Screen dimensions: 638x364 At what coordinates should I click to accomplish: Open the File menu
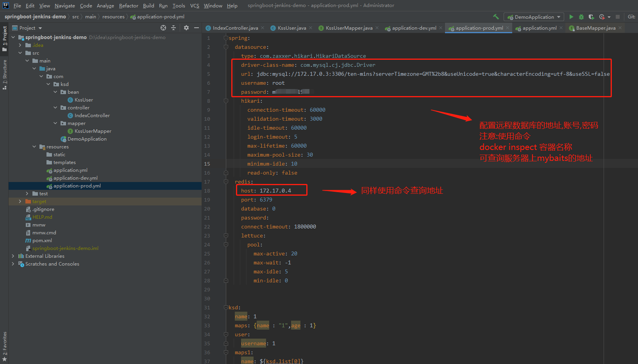[x=17, y=5]
